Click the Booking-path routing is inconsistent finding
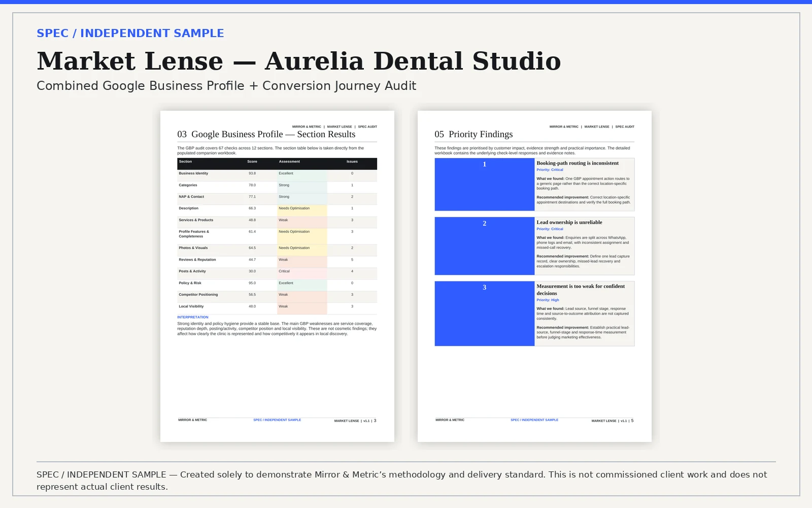The height and width of the screenshot is (508, 812). point(585,184)
